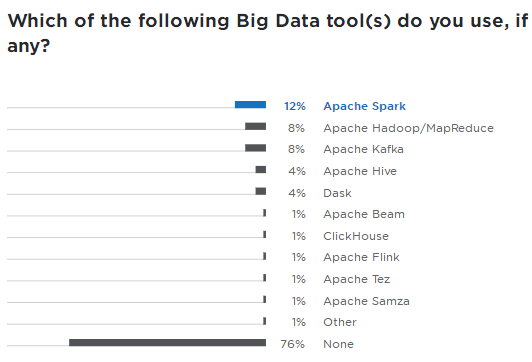
Task: Select the ClickHouse label
Action: pos(356,236)
